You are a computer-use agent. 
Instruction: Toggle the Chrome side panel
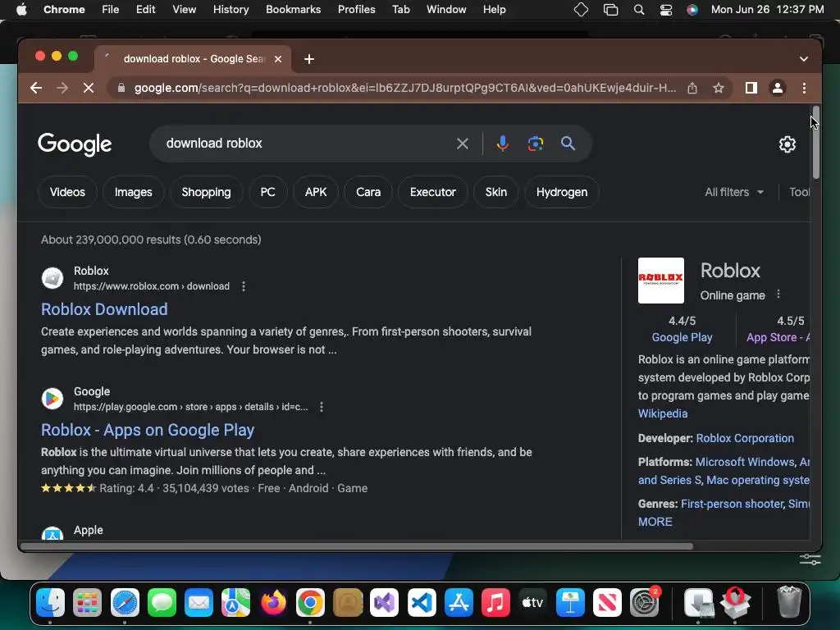point(751,88)
